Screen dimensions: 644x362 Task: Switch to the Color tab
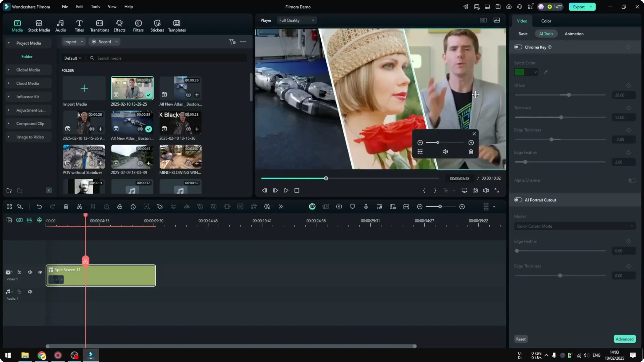click(546, 21)
